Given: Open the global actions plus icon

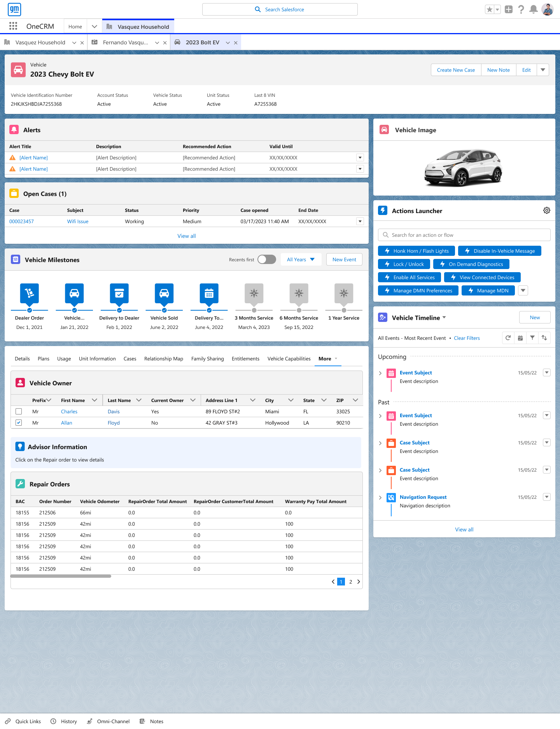Looking at the screenshot, I should click(509, 9).
